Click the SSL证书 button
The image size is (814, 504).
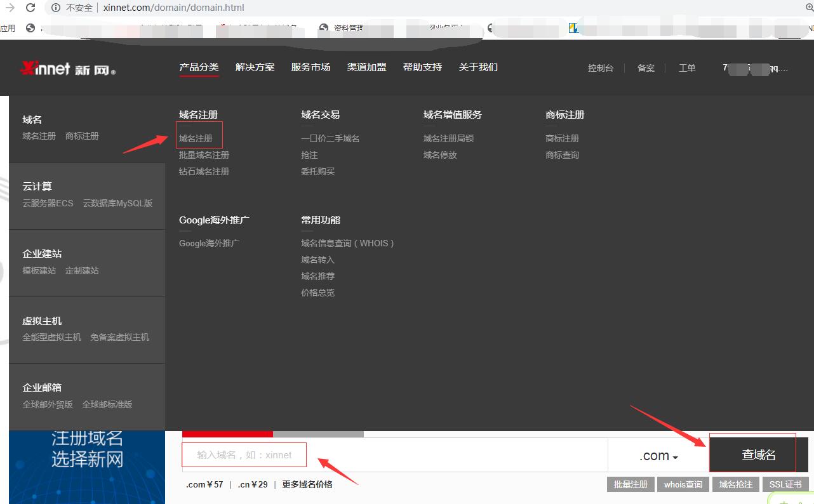pyautogui.click(x=785, y=484)
